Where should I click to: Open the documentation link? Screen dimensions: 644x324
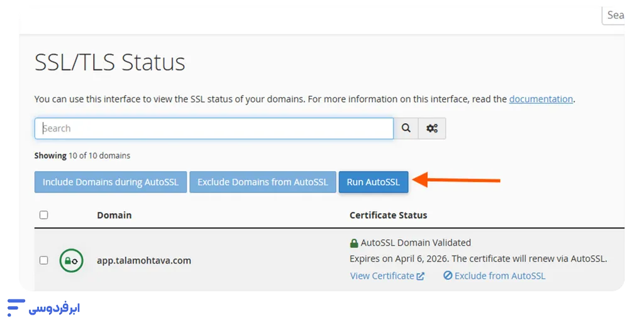coord(541,99)
